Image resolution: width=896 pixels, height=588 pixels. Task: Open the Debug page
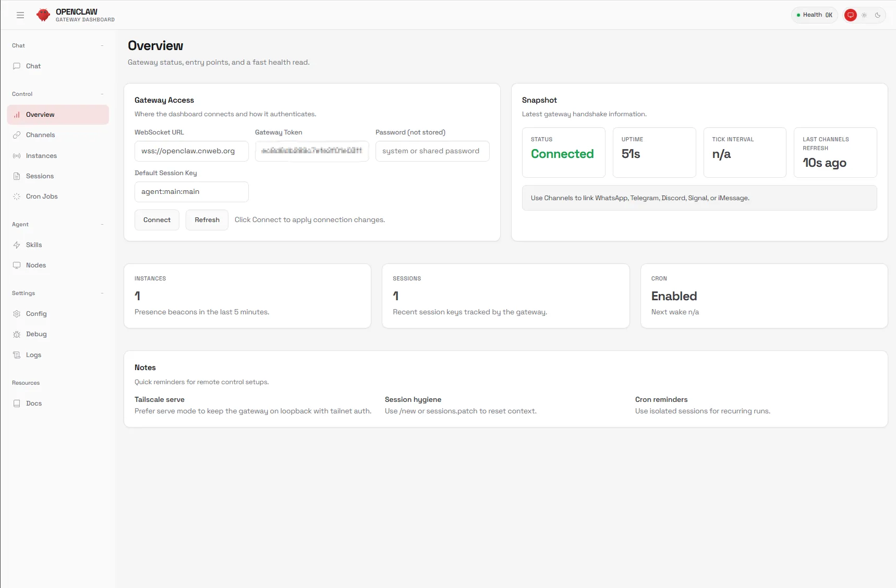tap(36, 334)
